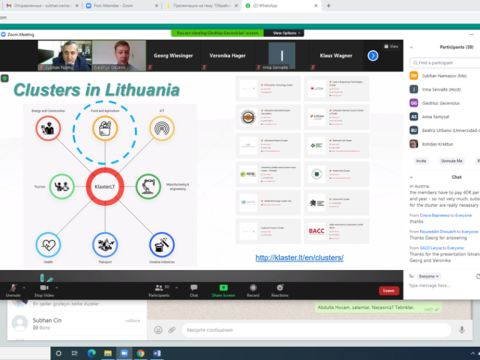Switch to WhatsApp browser tab
Viewport: 480px width, 360px height.
tap(282, 6)
